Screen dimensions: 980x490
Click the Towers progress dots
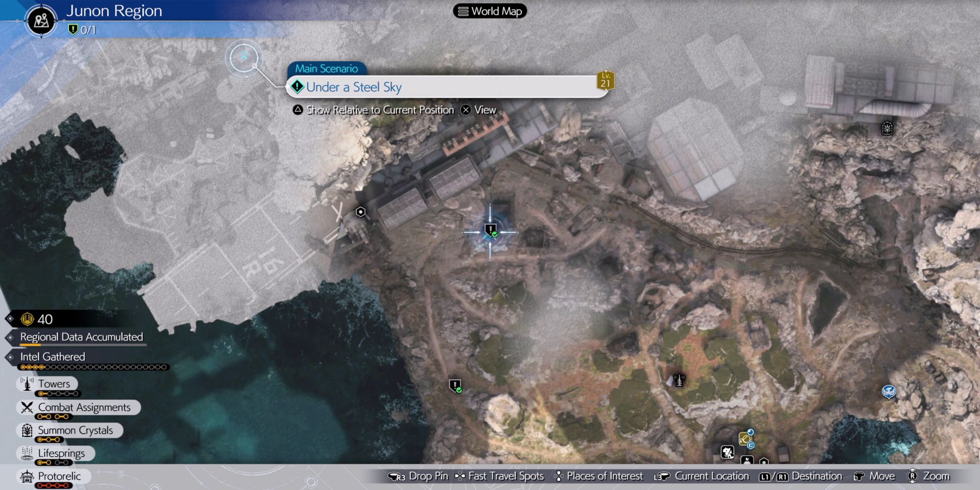click(x=58, y=394)
